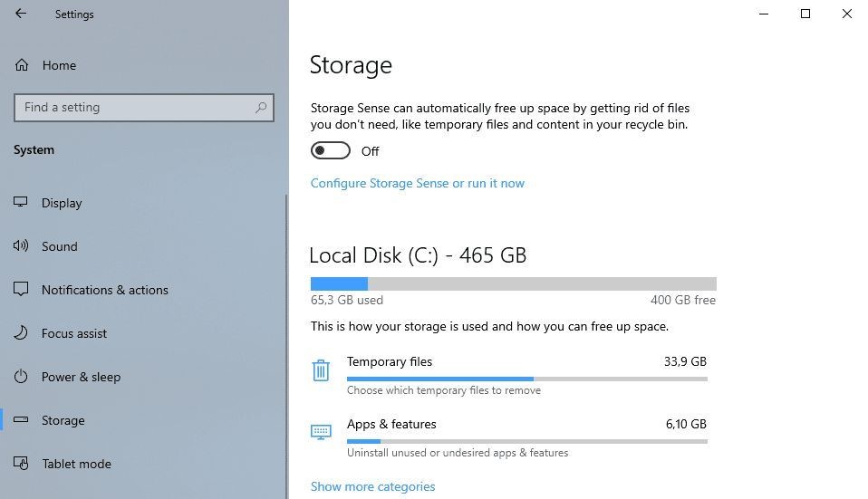Click the Home icon in sidebar
The image size is (868, 499).
click(x=21, y=65)
